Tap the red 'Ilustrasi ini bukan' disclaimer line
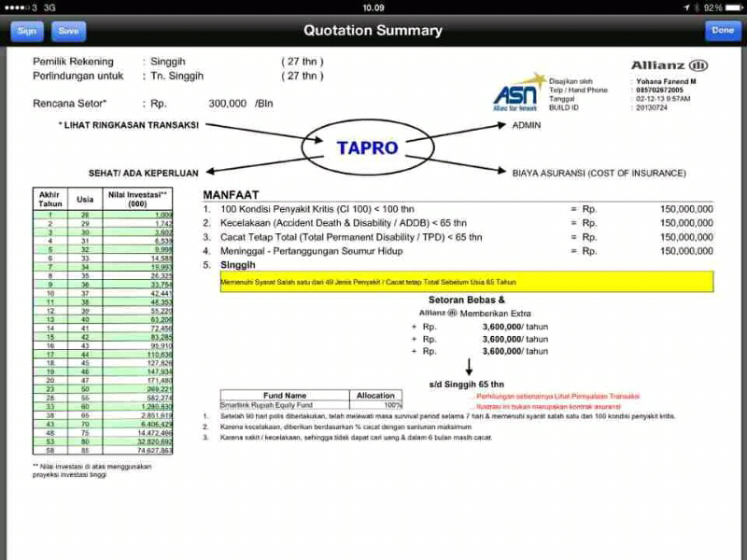This screenshot has height=560, width=747. pos(548,407)
